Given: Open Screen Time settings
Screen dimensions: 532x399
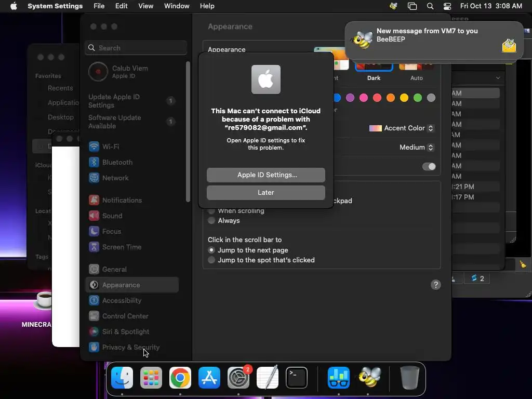Looking at the screenshot, I should [132, 247].
